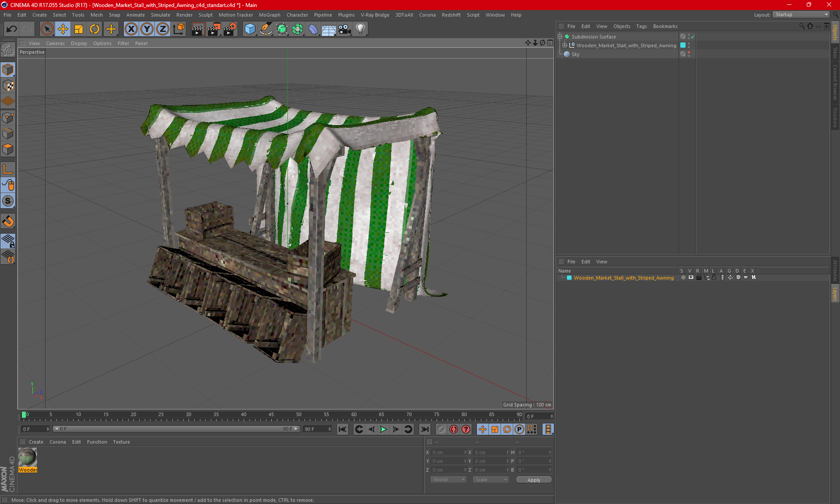The height and width of the screenshot is (504, 840).
Task: Select the Wooden material thumbnail
Action: (28, 458)
